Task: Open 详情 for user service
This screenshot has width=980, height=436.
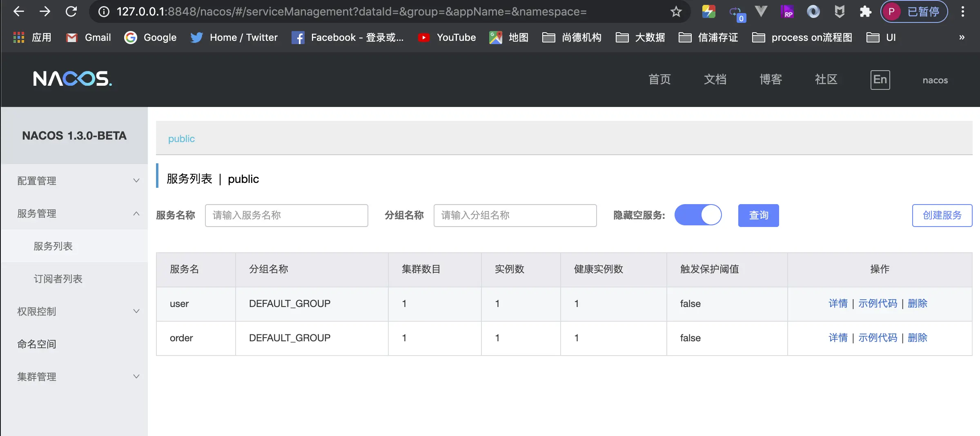Action: click(x=838, y=303)
